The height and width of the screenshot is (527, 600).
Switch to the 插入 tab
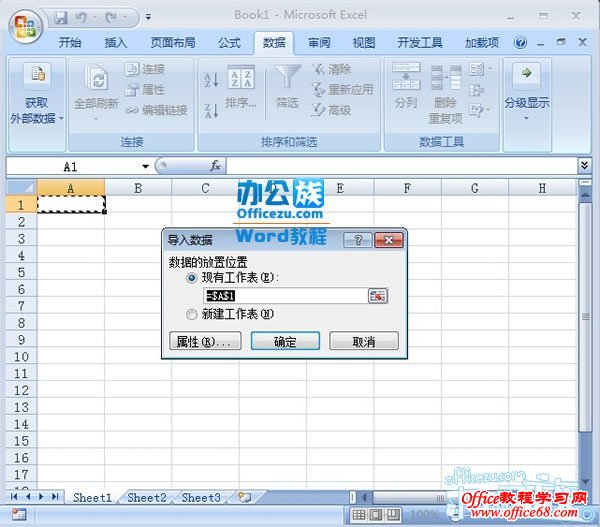[x=116, y=42]
